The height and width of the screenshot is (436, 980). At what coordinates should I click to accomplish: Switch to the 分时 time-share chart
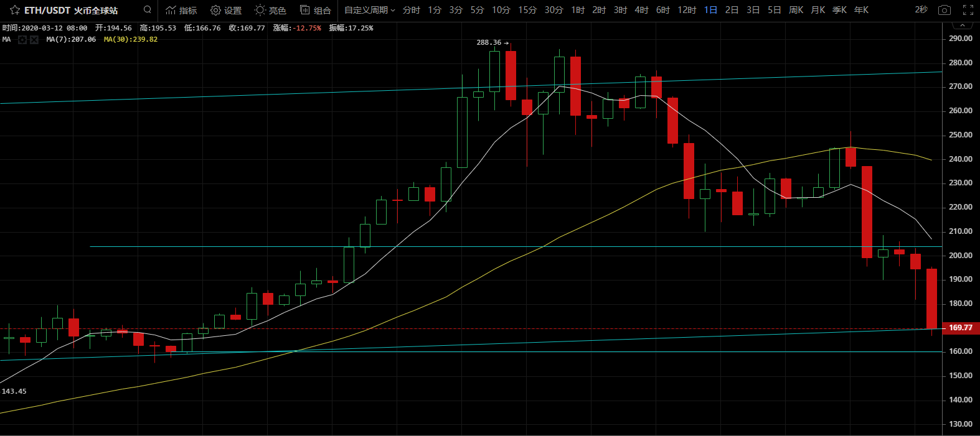411,10
